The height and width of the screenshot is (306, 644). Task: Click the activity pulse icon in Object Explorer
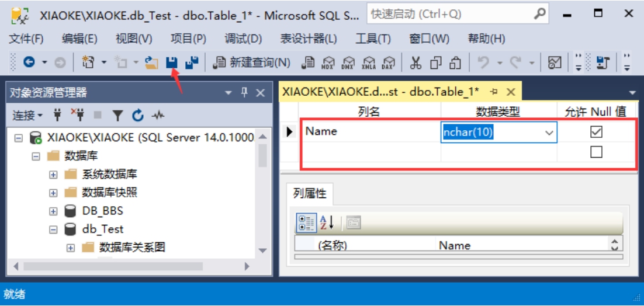(x=158, y=116)
